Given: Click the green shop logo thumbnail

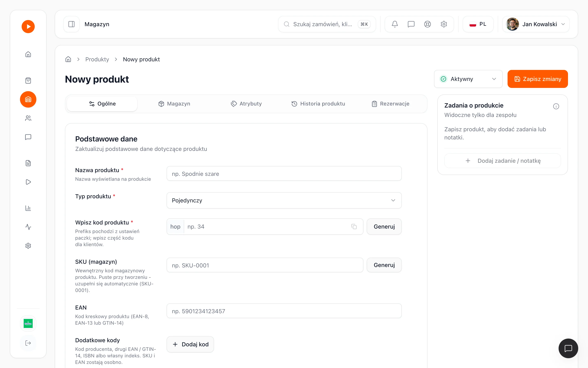Looking at the screenshot, I should [28, 323].
